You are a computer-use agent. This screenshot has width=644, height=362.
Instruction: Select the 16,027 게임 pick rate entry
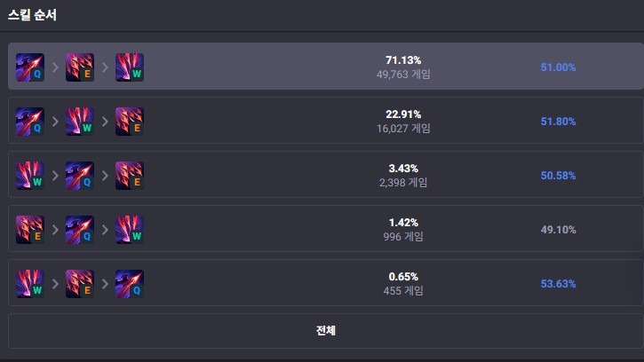[403, 129]
